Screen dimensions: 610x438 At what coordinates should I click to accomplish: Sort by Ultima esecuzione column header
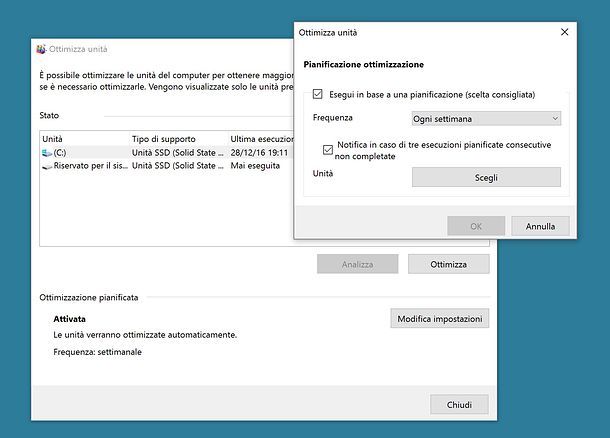click(261, 139)
